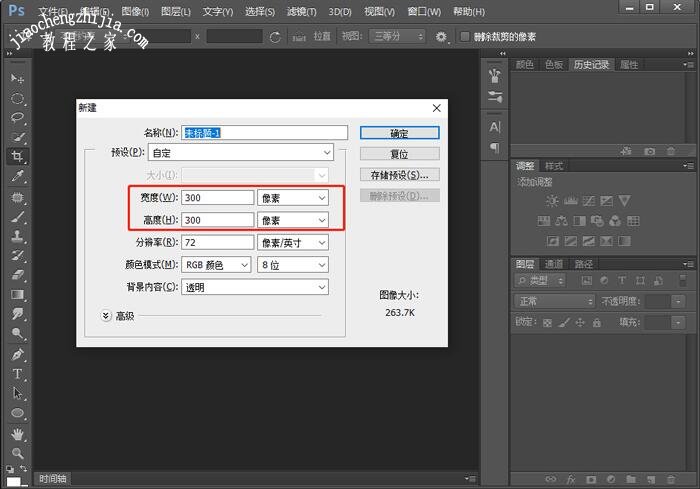Image resolution: width=700 pixels, height=489 pixels.
Task: Select the Hand tool
Action: 17,434
